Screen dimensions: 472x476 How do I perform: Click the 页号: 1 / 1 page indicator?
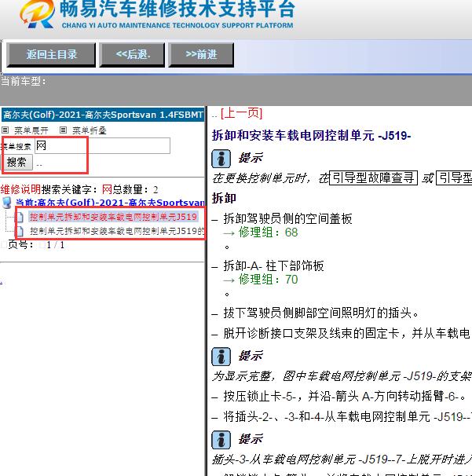click(36, 245)
